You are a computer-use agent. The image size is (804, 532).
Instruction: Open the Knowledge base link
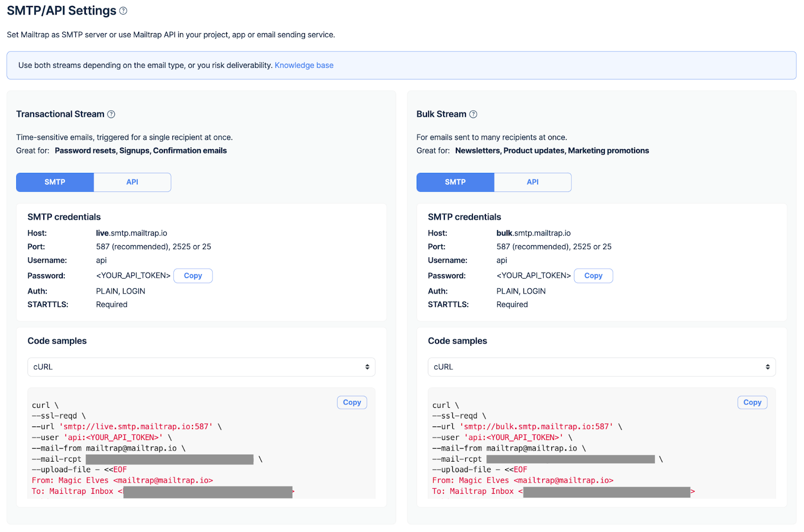pyautogui.click(x=304, y=65)
